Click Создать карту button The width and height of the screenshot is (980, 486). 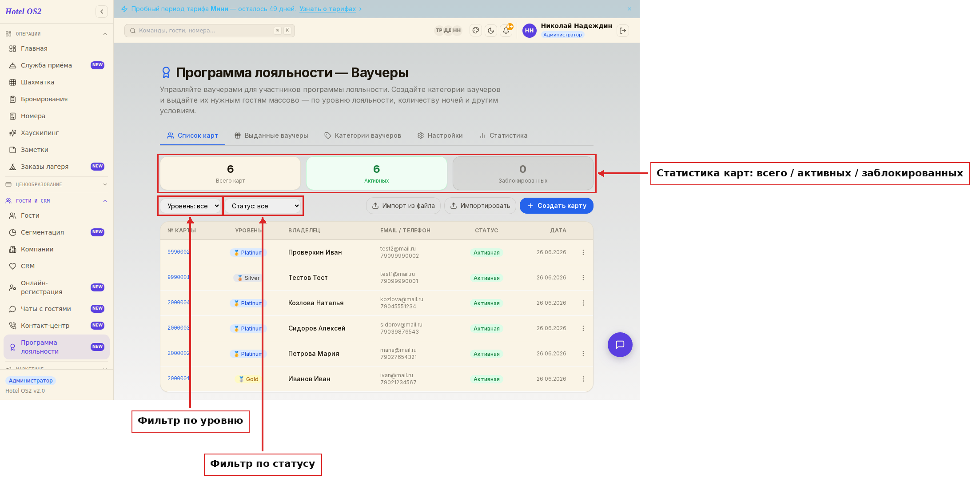[x=557, y=206]
